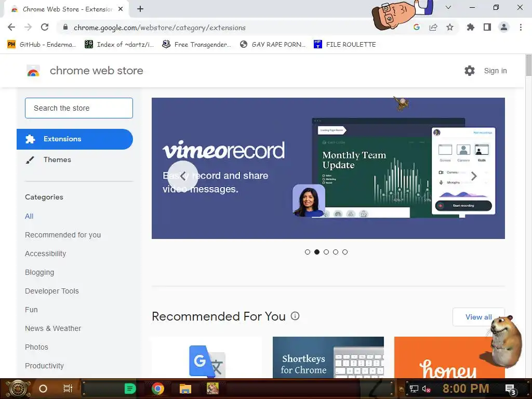Click the network icon in system tray

[x=414, y=389]
